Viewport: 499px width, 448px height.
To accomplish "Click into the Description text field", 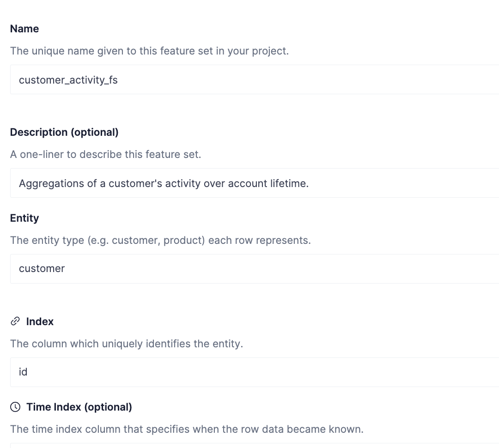I will 255,183.
